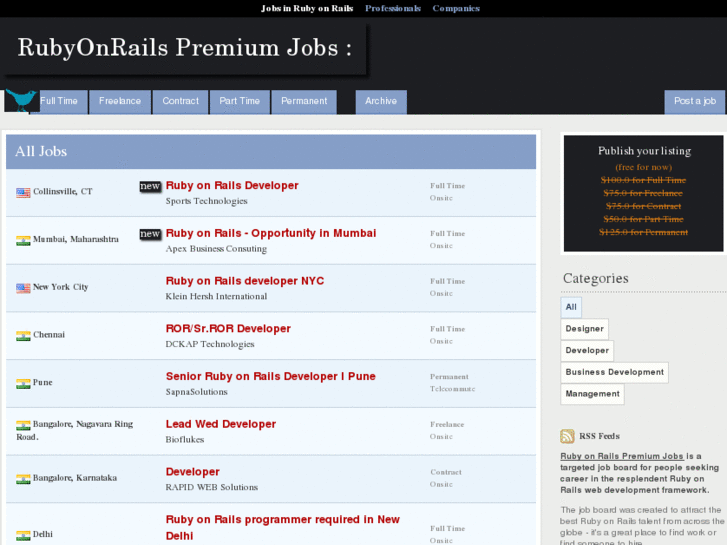Open Ruby on Rails developer NYC listing
The image size is (727, 545).
(245, 281)
